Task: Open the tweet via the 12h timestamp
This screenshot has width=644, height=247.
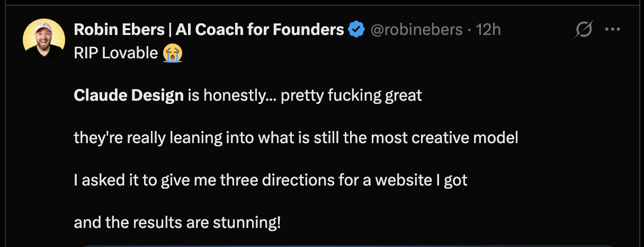Action: pos(488,30)
